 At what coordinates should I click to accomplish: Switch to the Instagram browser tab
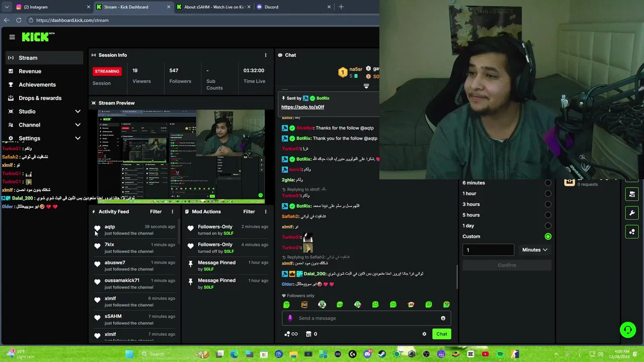click(52, 7)
